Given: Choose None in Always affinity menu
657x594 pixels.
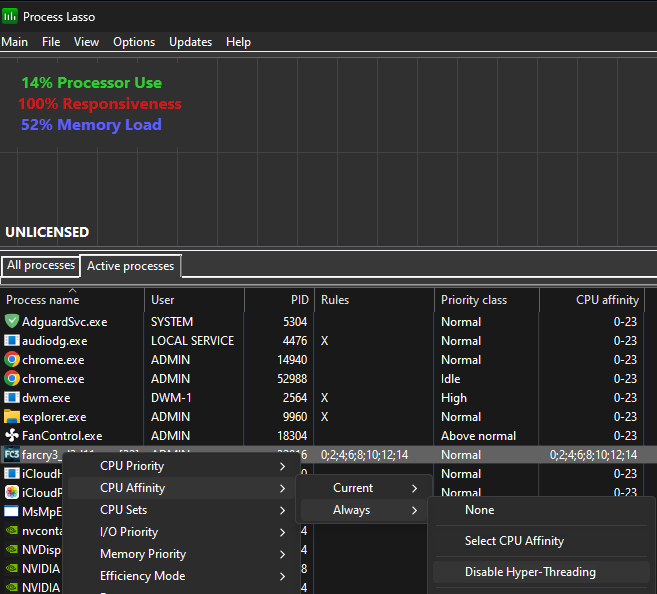Looking at the screenshot, I should pos(541,510).
